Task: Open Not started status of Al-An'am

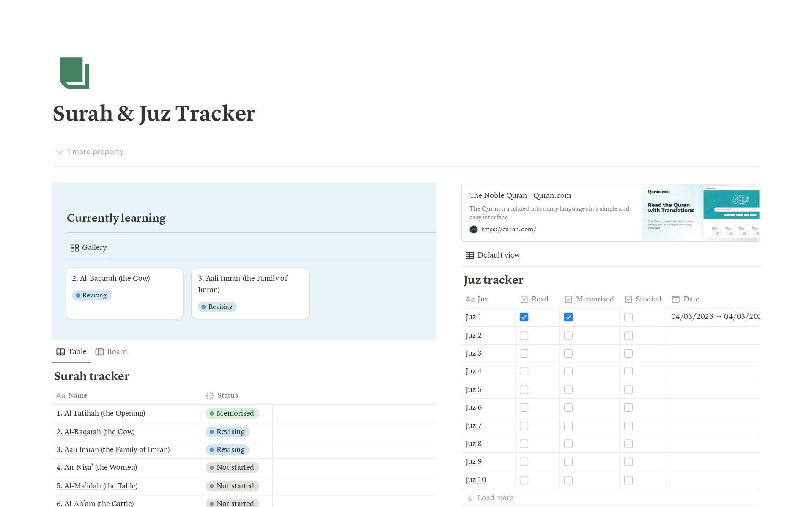Action: (x=232, y=503)
